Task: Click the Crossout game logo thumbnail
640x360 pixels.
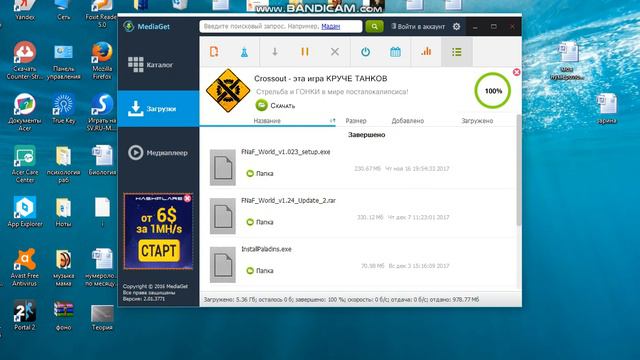Action: [x=228, y=91]
